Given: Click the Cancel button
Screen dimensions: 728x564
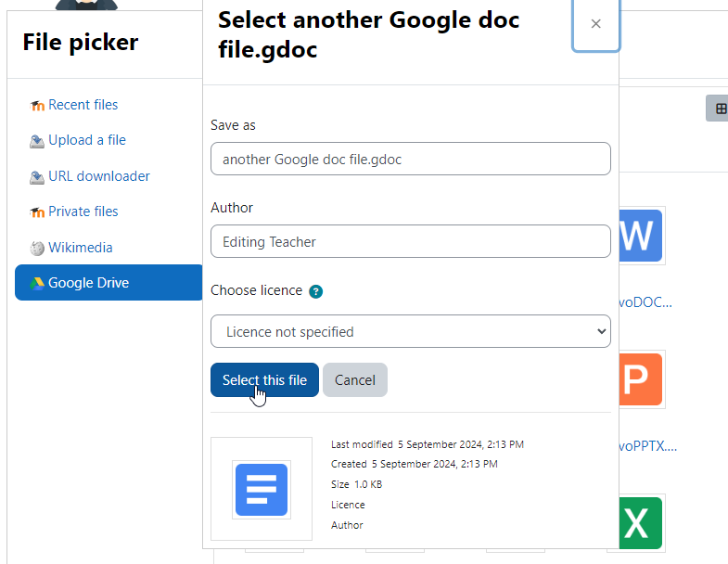Looking at the screenshot, I should 355,380.
